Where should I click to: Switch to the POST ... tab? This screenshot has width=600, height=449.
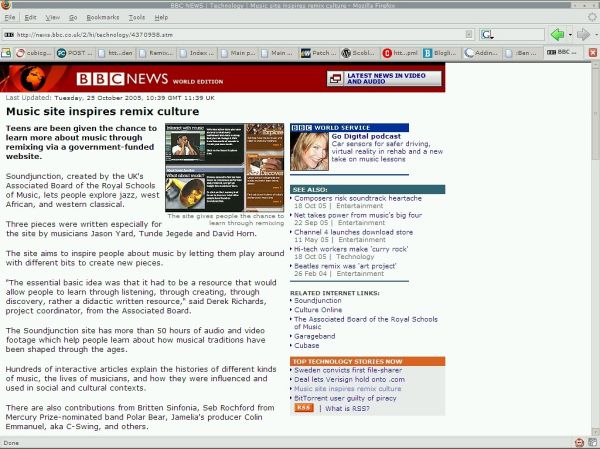click(x=75, y=53)
